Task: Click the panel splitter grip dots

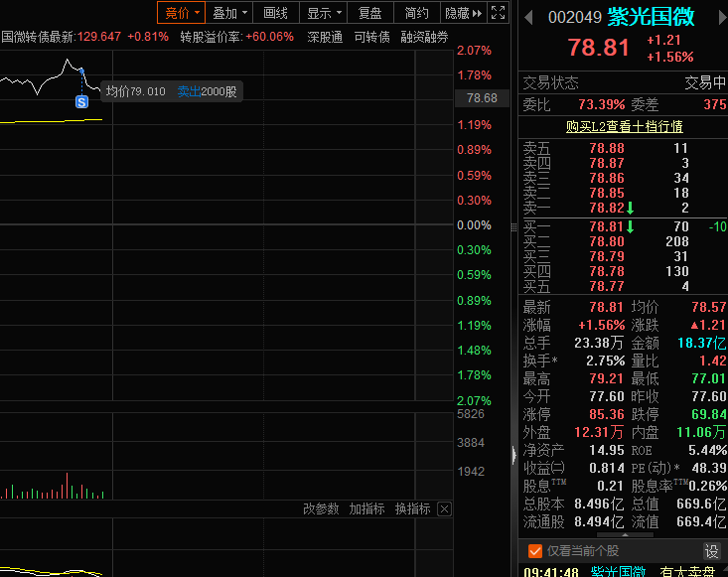Action: coord(513,227)
